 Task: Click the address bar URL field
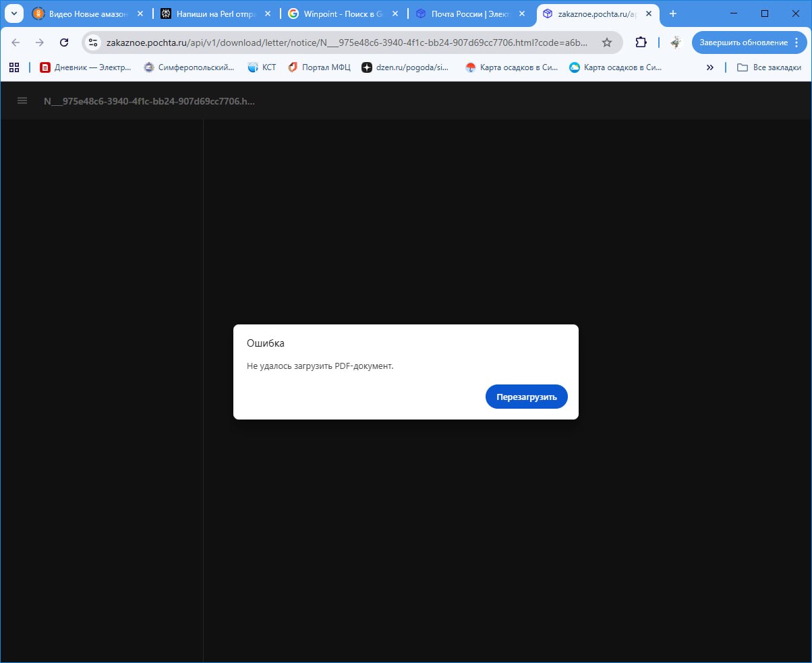pyautogui.click(x=347, y=42)
